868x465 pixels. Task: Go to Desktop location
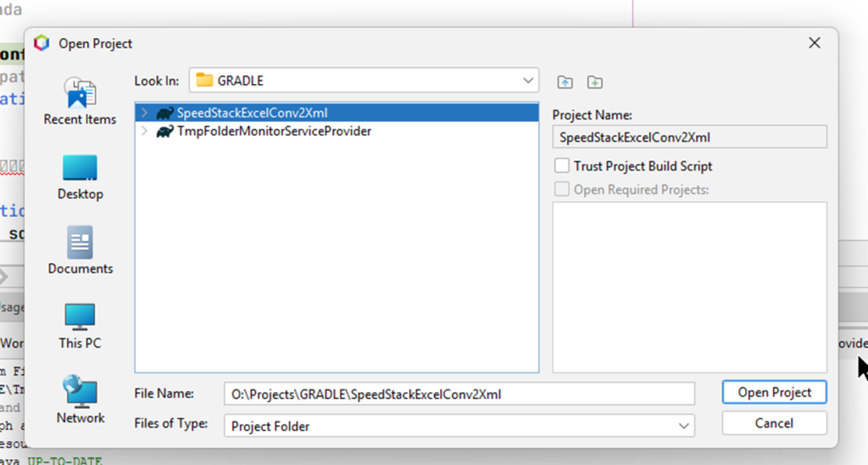[80, 176]
